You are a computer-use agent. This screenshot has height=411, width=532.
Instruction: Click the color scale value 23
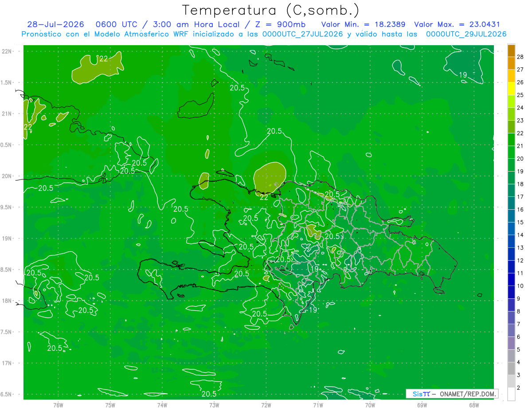tap(520, 121)
